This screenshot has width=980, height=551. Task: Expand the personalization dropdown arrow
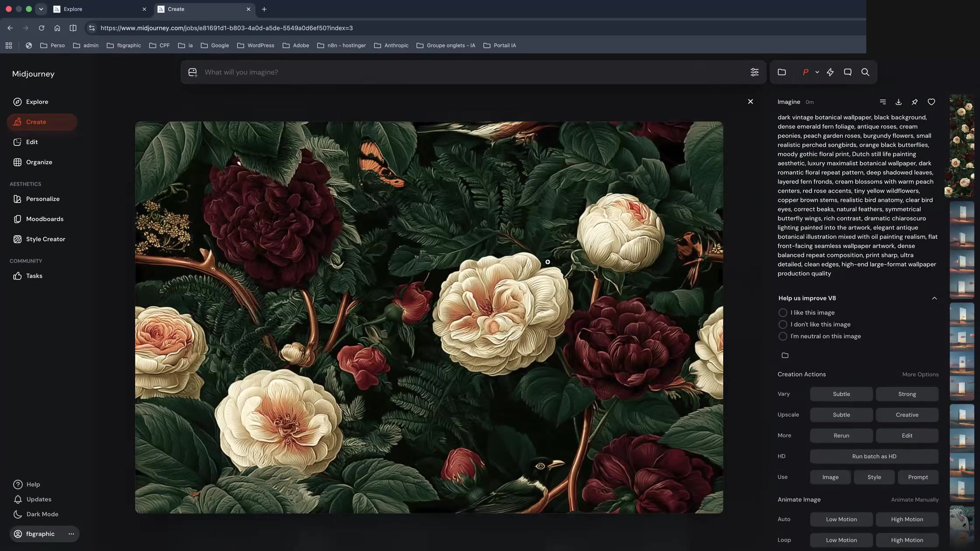(817, 72)
